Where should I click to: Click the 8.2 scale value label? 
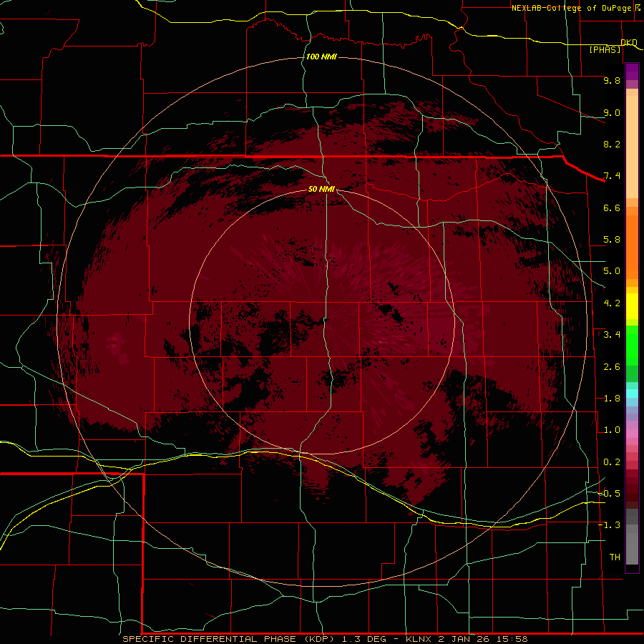(612, 144)
